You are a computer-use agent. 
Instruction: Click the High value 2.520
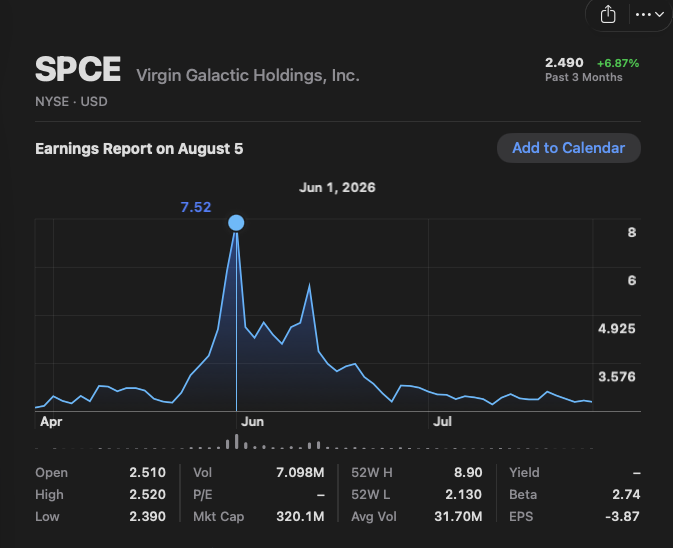click(147, 494)
